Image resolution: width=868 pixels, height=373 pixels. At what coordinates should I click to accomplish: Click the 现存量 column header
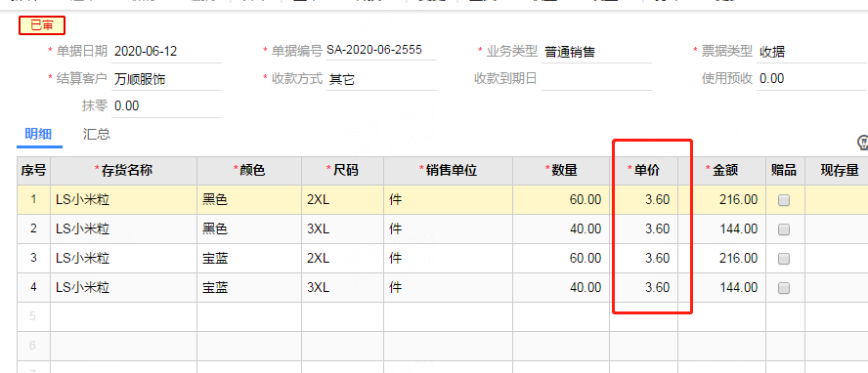point(837,171)
